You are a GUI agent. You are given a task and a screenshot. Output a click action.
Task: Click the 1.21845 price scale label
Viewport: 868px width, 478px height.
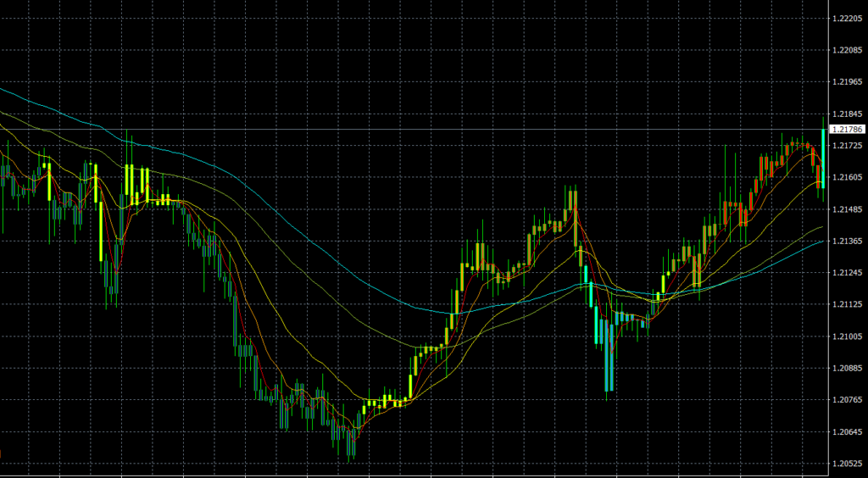[847, 114]
